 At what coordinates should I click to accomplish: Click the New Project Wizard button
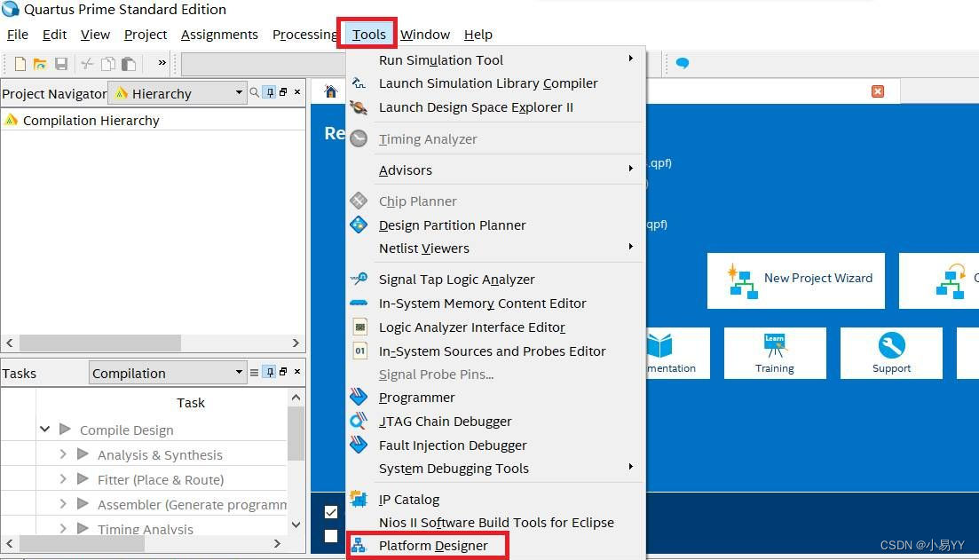coord(795,280)
